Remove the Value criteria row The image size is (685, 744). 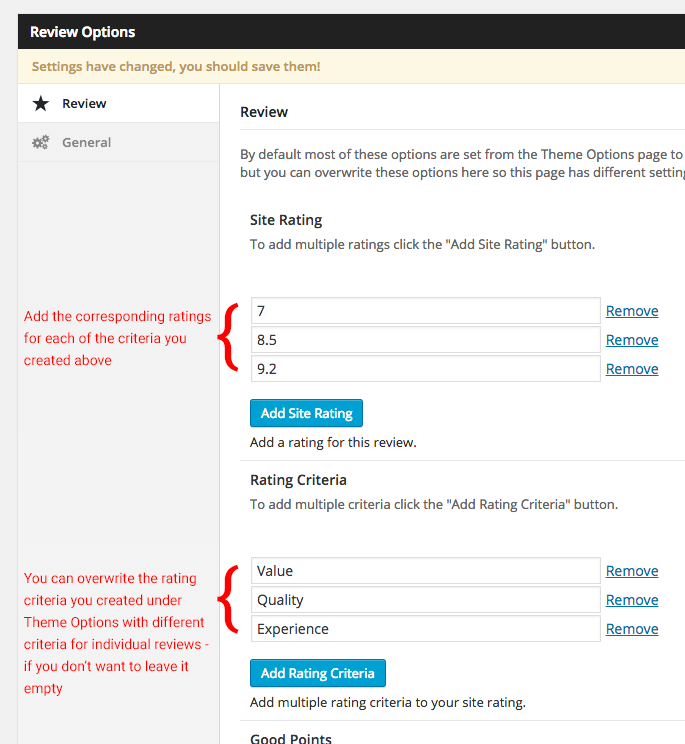click(x=632, y=571)
